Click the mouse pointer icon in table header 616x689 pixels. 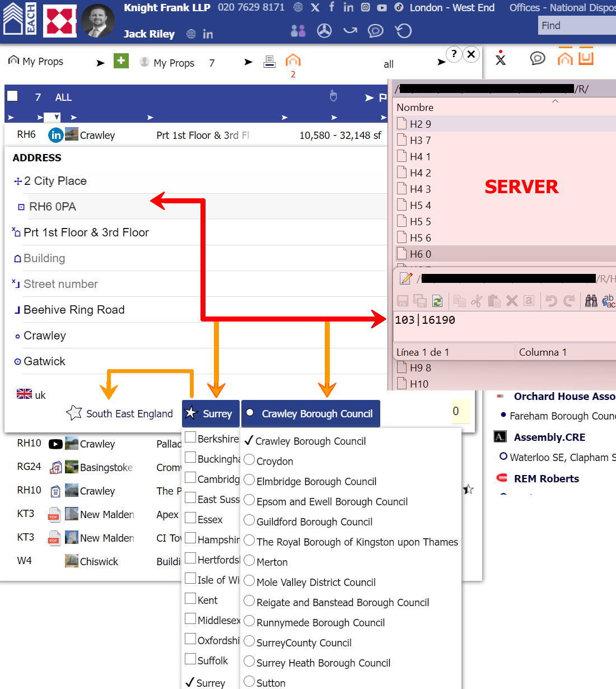333,96
